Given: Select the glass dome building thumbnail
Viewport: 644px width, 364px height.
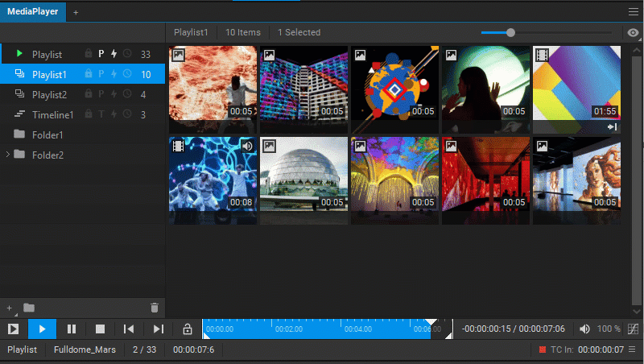Looking at the screenshot, I should click(304, 180).
